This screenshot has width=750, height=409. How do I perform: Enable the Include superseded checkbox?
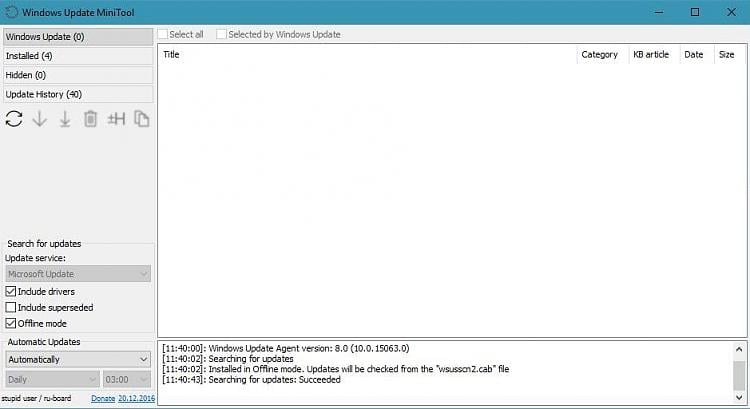(11, 307)
